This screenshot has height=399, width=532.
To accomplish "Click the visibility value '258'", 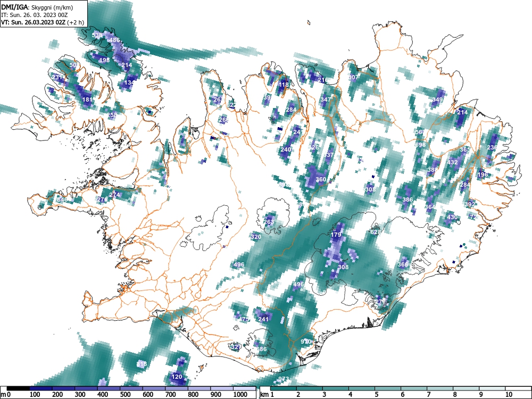I will [112, 115].
